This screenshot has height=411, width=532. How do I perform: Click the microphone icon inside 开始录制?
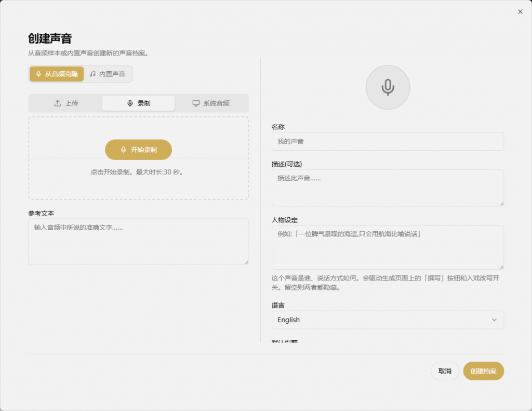coord(124,150)
